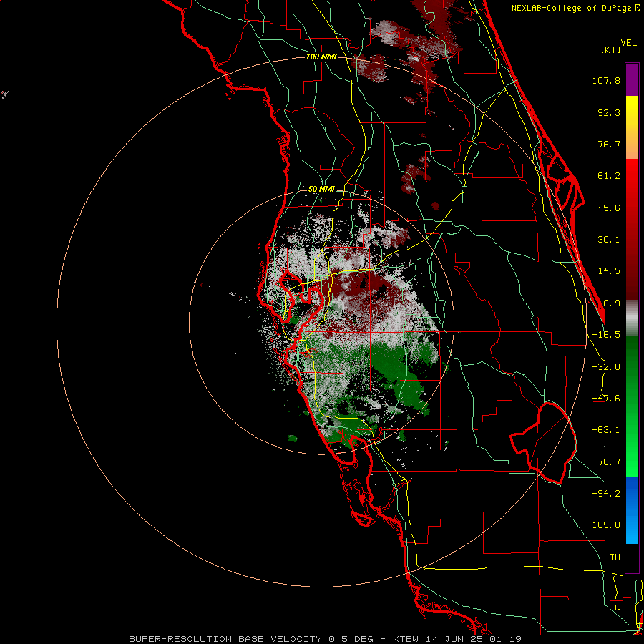Image resolution: width=644 pixels, height=644 pixels.
Task: Click the bright green segment of color bar
Action: coord(632,460)
